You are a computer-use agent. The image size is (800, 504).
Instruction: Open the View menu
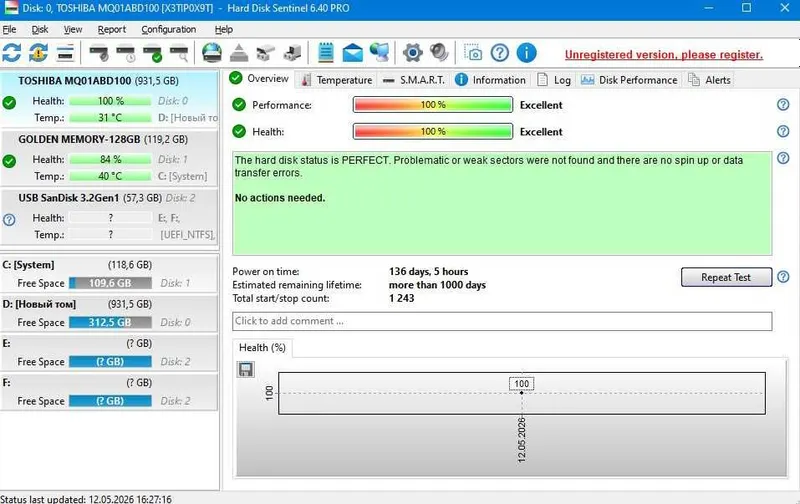point(72,29)
